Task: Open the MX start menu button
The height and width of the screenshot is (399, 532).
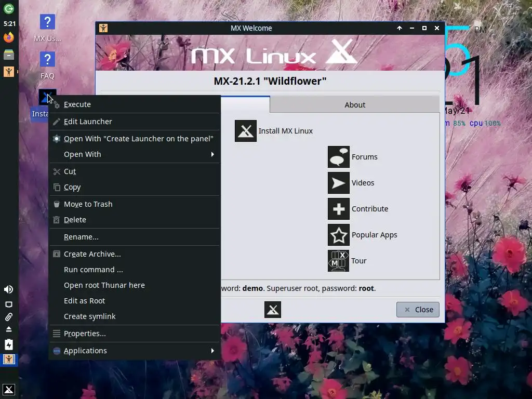Action: click(x=9, y=390)
